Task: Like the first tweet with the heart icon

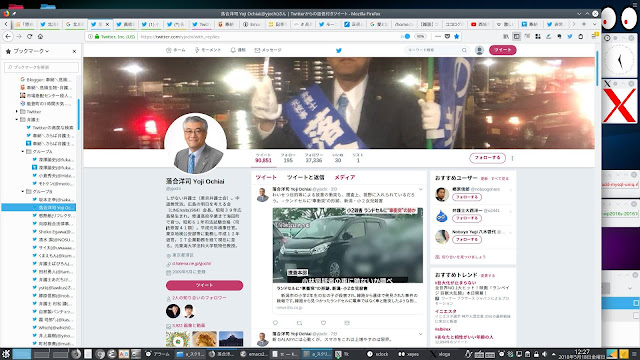Action: (323, 323)
